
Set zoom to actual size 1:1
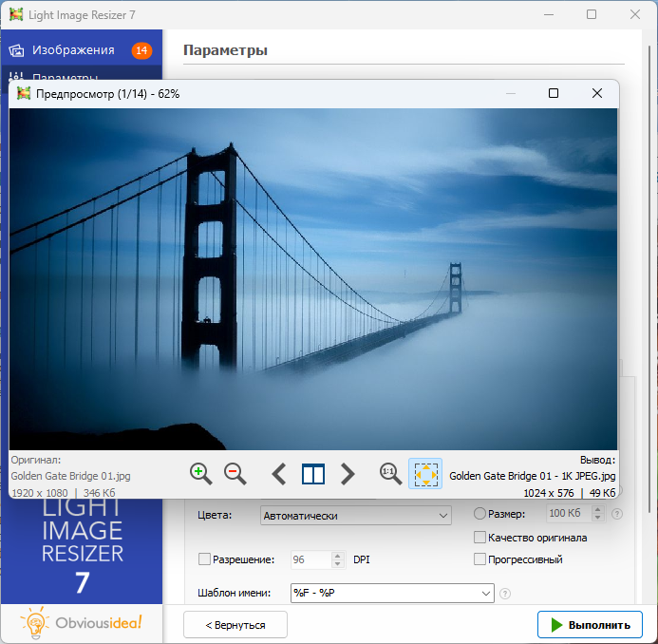(389, 473)
